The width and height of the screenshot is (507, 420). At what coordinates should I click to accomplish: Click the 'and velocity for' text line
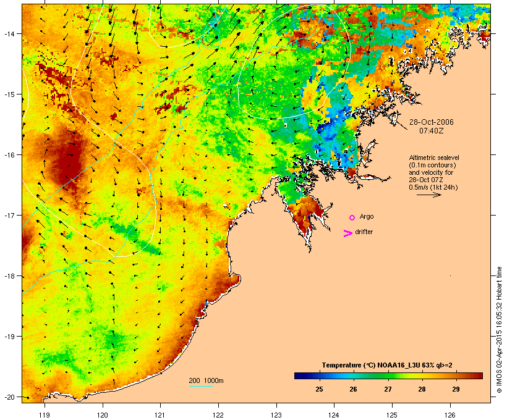pos(431,172)
